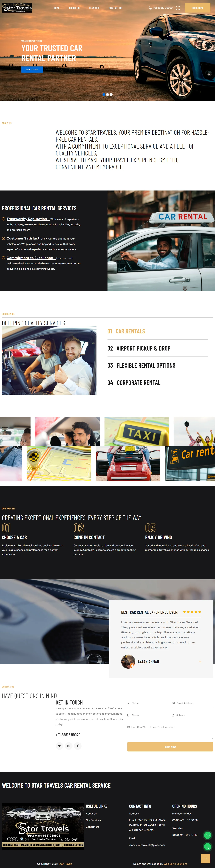The height and width of the screenshot is (868, 215).
Task: Click the Book Your Ride button
Action: tap(32, 69)
